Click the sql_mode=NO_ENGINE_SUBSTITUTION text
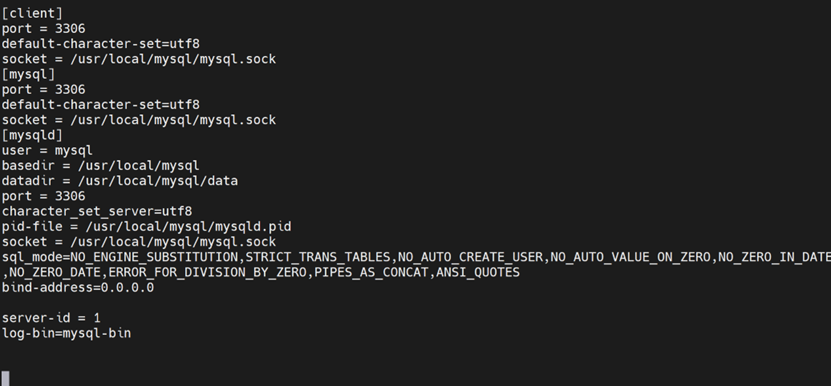 point(120,257)
